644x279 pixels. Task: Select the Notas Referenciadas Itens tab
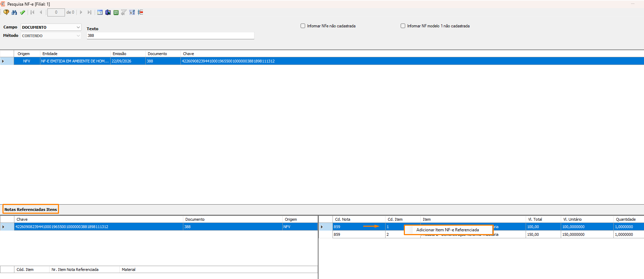coord(31,210)
